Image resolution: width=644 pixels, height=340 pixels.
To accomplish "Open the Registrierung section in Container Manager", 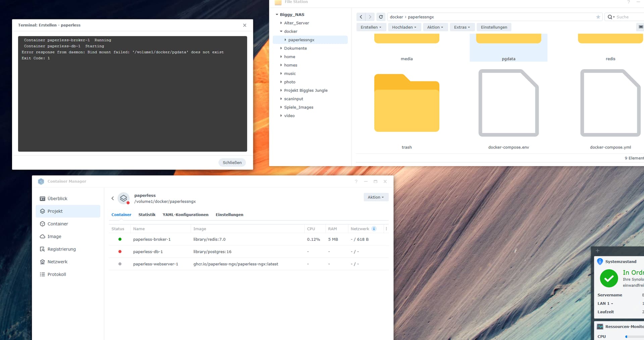I will (61, 249).
